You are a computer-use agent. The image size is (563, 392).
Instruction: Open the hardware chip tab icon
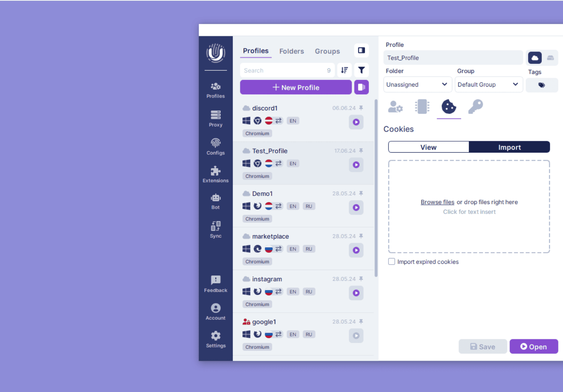(422, 107)
